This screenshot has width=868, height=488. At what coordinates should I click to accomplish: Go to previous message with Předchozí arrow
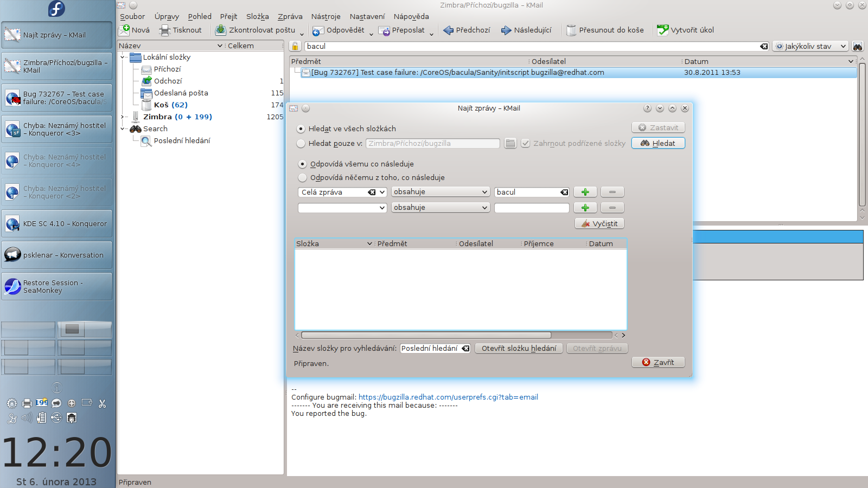point(448,30)
